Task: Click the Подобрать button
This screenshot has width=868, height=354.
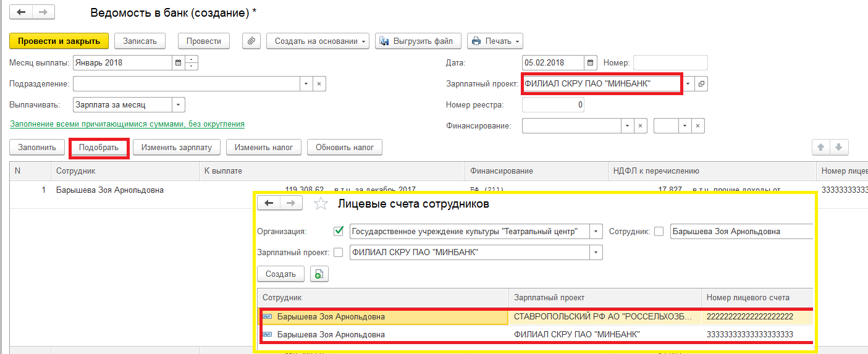Action: (x=99, y=148)
